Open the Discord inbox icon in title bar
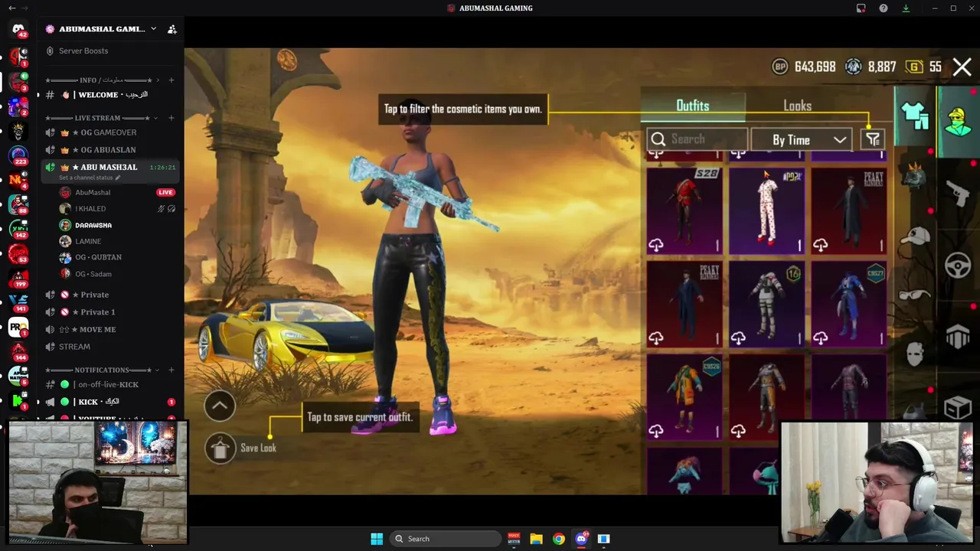 pyautogui.click(x=861, y=8)
